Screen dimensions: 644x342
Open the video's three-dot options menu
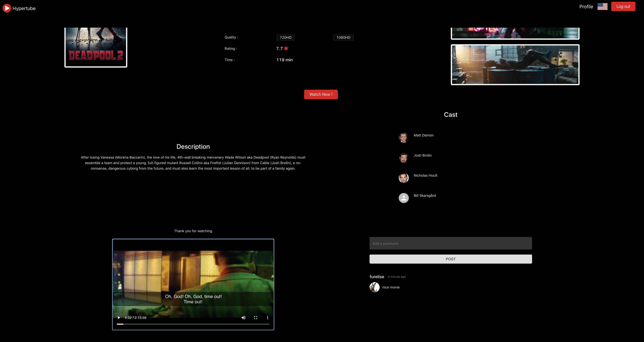click(268, 317)
